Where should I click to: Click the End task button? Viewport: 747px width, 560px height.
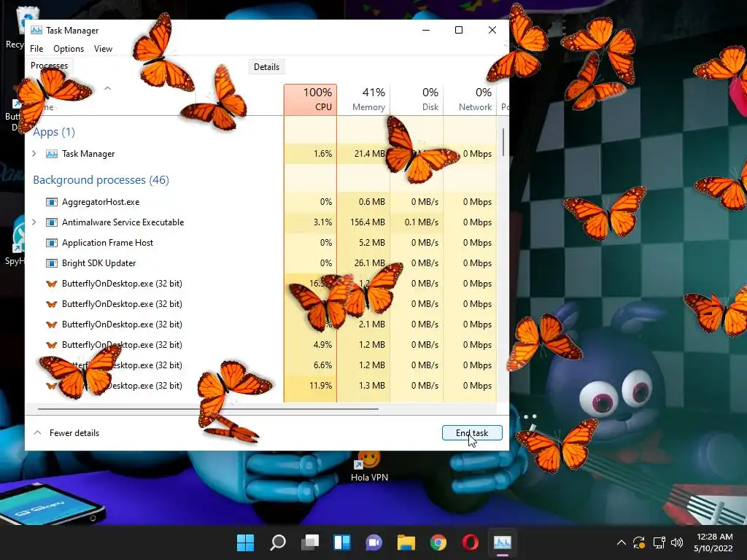click(x=472, y=433)
